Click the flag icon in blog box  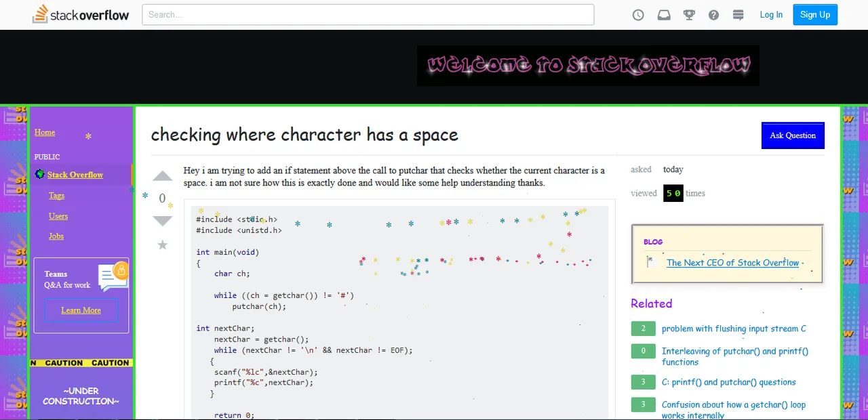652,261
